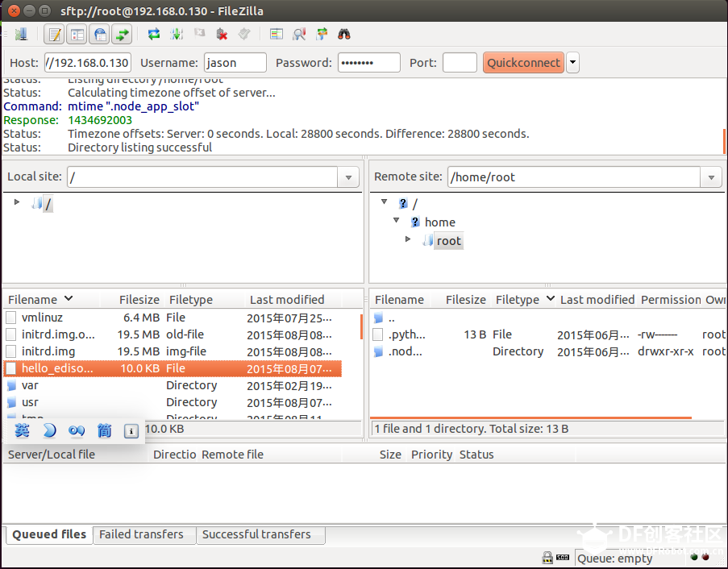
Task: Expand the remote root folder node
Action: coord(408,239)
